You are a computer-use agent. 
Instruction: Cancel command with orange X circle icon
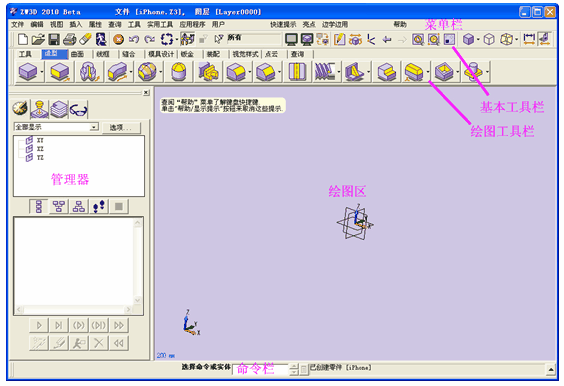118,39
